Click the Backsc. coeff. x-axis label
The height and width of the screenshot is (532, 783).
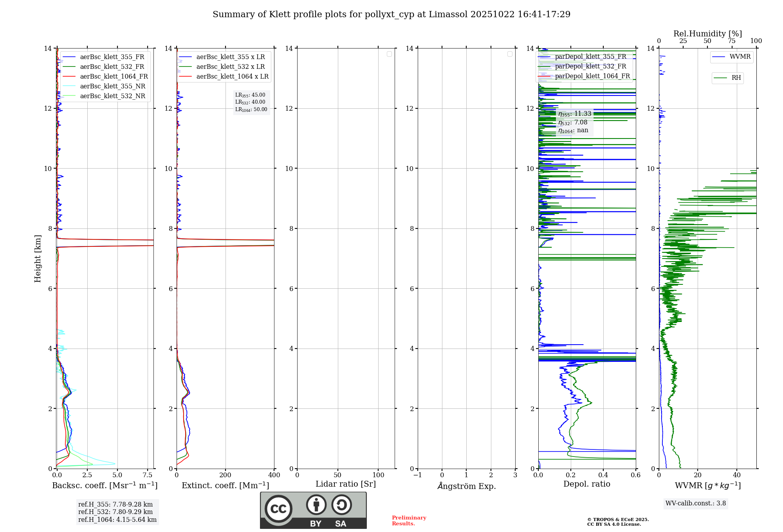pyautogui.click(x=105, y=485)
